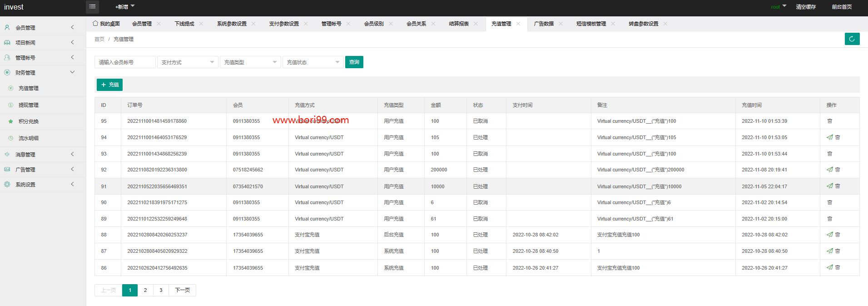Open the root user dropdown
The height and width of the screenshot is (306, 868).
pos(779,7)
